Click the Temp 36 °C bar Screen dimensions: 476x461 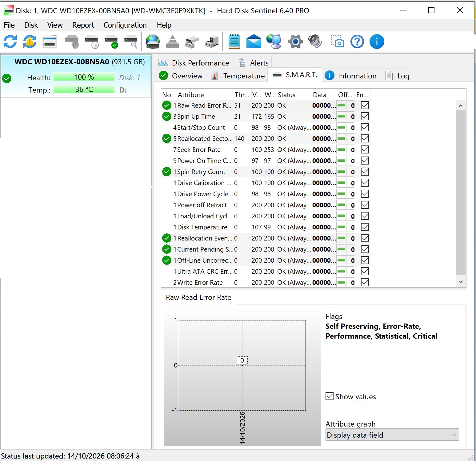[84, 89]
